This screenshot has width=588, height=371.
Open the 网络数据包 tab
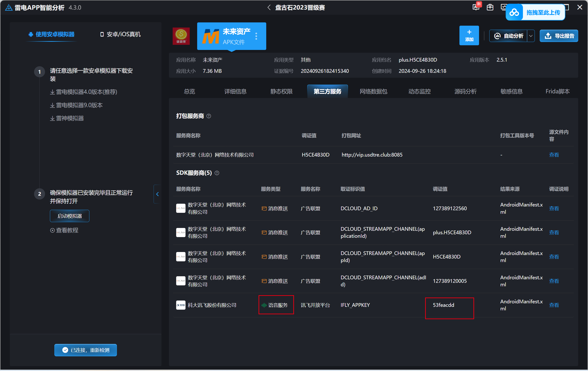pyautogui.click(x=373, y=91)
